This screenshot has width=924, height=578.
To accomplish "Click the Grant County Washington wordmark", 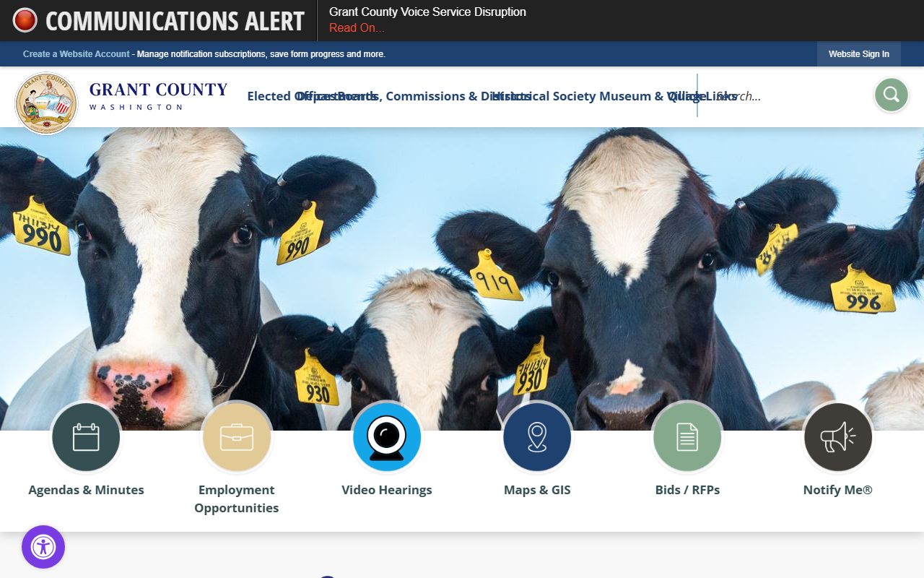I will [x=158, y=96].
